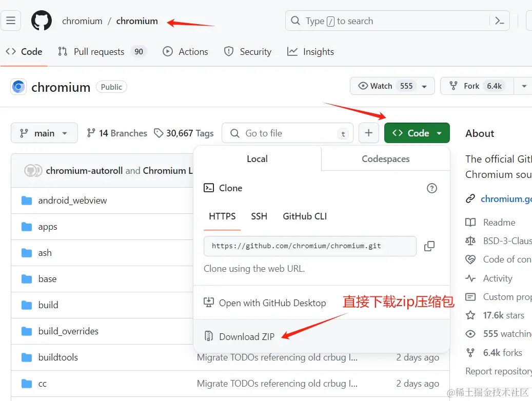Click the plus add file button
The width and height of the screenshot is (532, 401).
point(369,133)
